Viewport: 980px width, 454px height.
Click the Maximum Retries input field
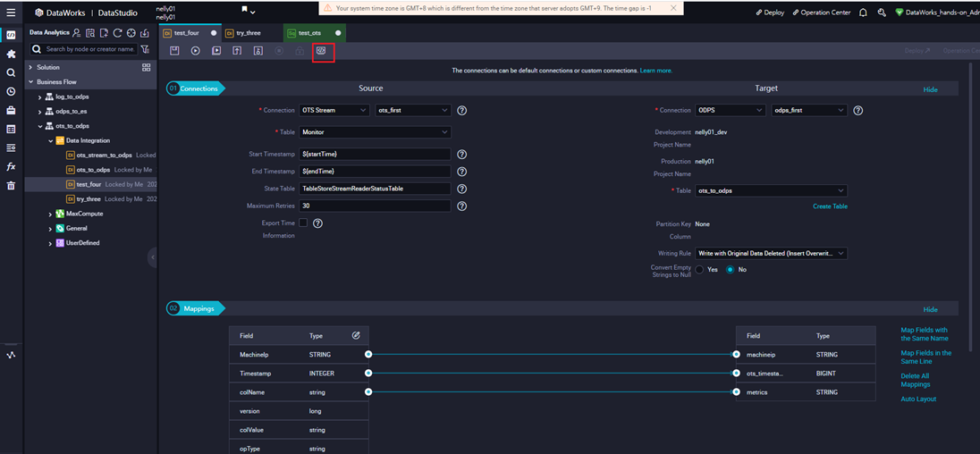(x=375, y=206)
